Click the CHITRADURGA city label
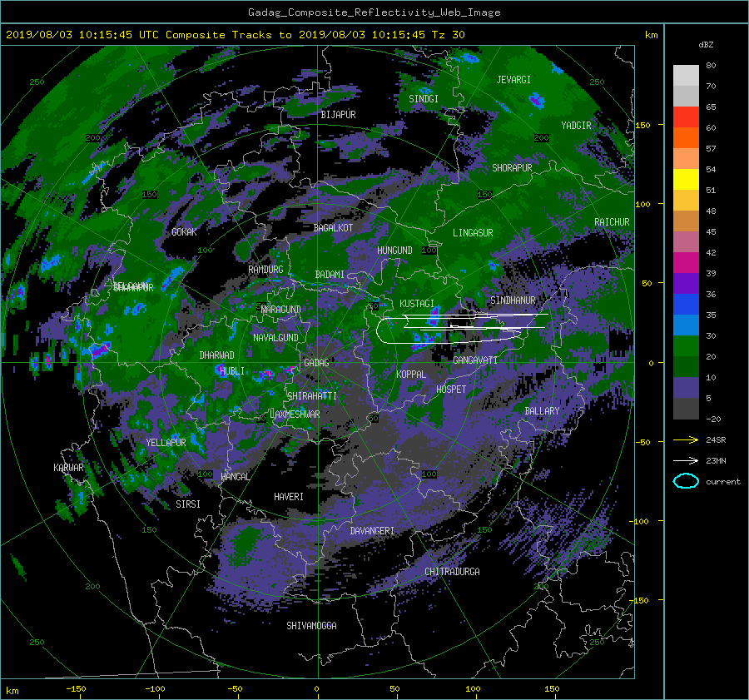The width and height of the screenshot is (749, 700). click(x=452, y=572)
